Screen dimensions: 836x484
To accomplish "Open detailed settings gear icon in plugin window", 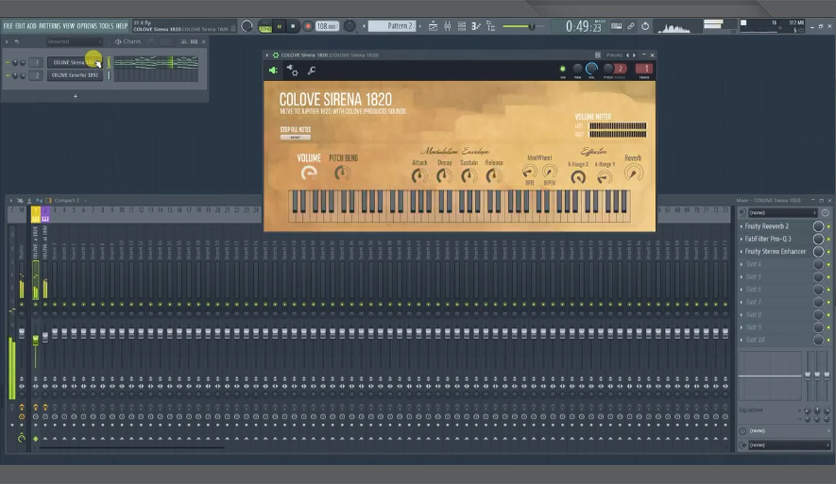I will coord(292,70).
